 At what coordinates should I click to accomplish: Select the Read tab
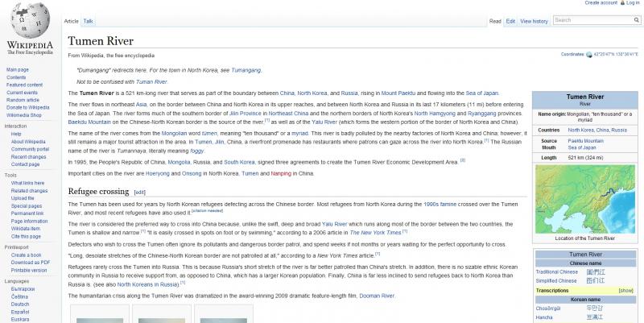pos(495,22)
